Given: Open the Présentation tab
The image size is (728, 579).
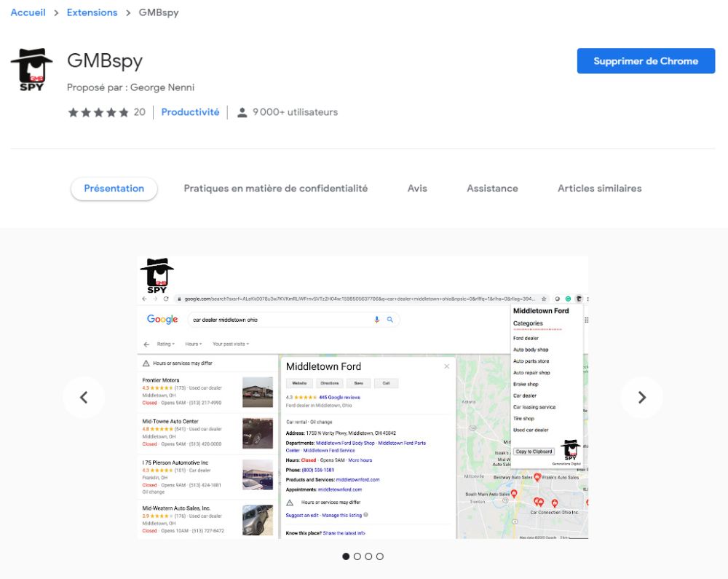Looking at the screenshot, I should pyautogui.click(x=114, y=189).
